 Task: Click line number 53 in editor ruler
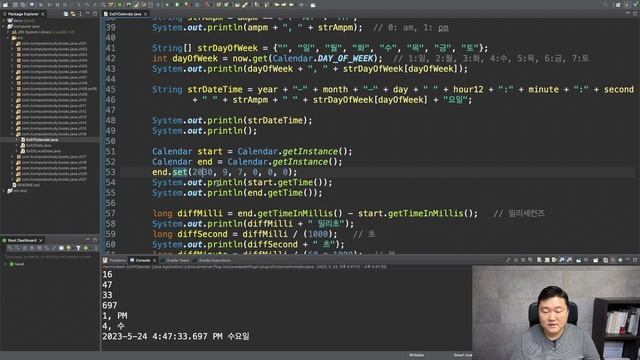click(x=110, y=172)
